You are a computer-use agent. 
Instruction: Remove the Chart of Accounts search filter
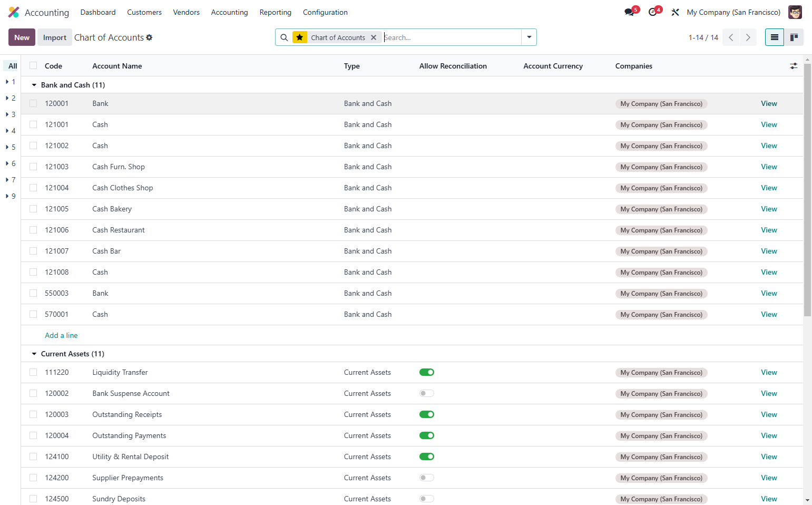tap(374, 37)
